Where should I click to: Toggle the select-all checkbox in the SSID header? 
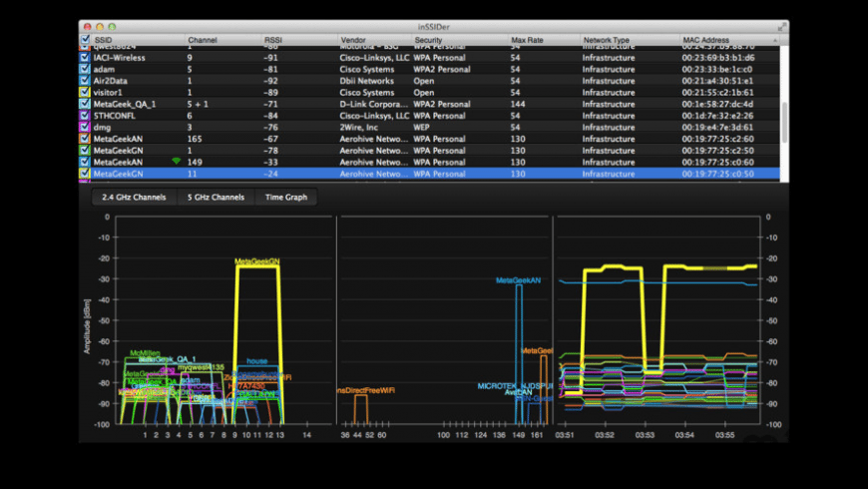click(85, 40)
